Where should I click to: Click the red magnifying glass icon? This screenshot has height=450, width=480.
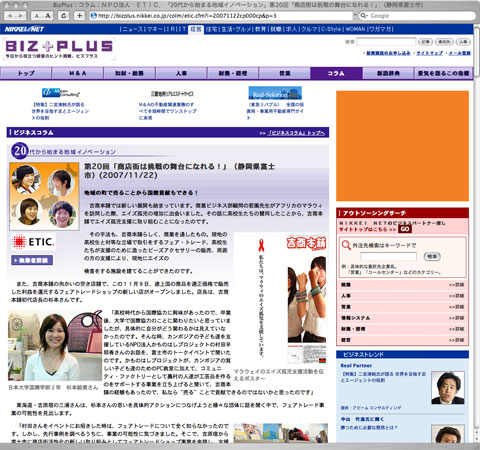click(x=346, y=245)
